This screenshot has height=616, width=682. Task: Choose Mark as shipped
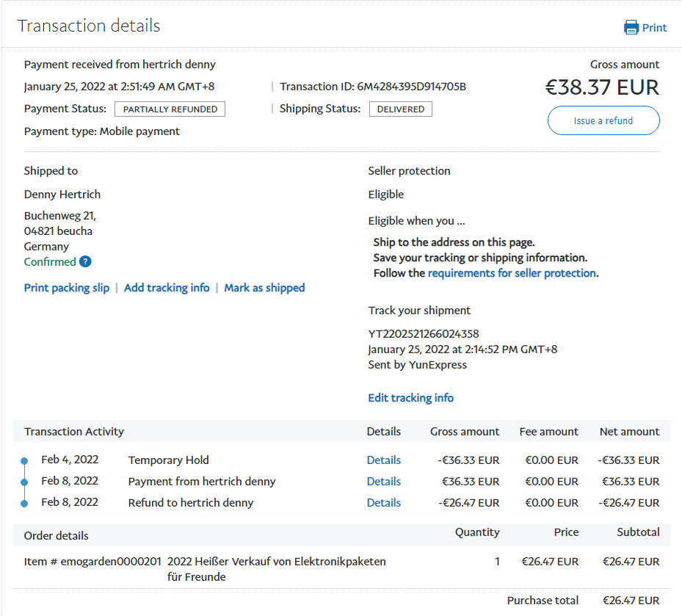click(264, 288)
